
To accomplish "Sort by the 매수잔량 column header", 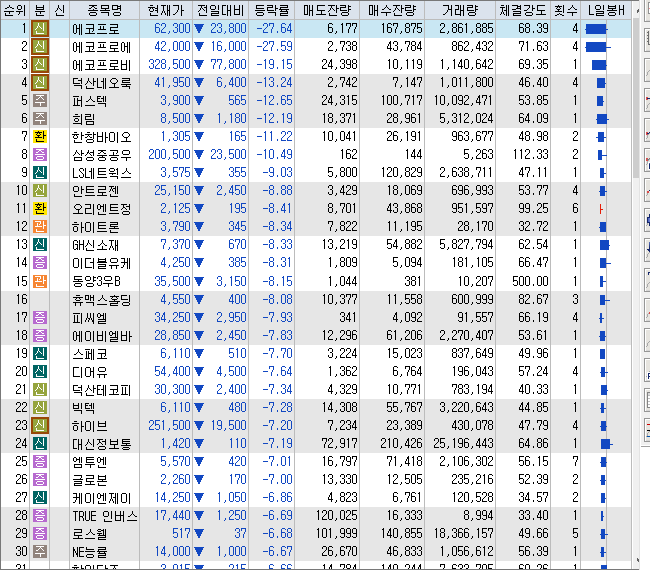I will [392, 10].
